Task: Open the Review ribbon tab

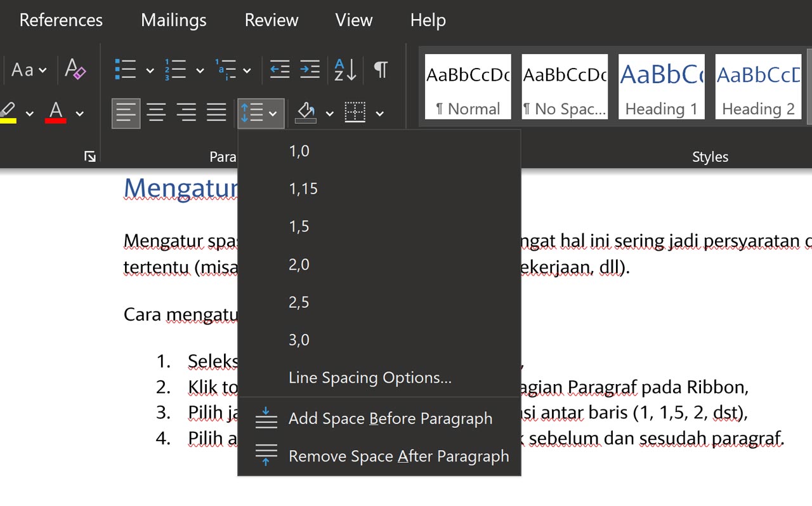Action: [272, 20]
